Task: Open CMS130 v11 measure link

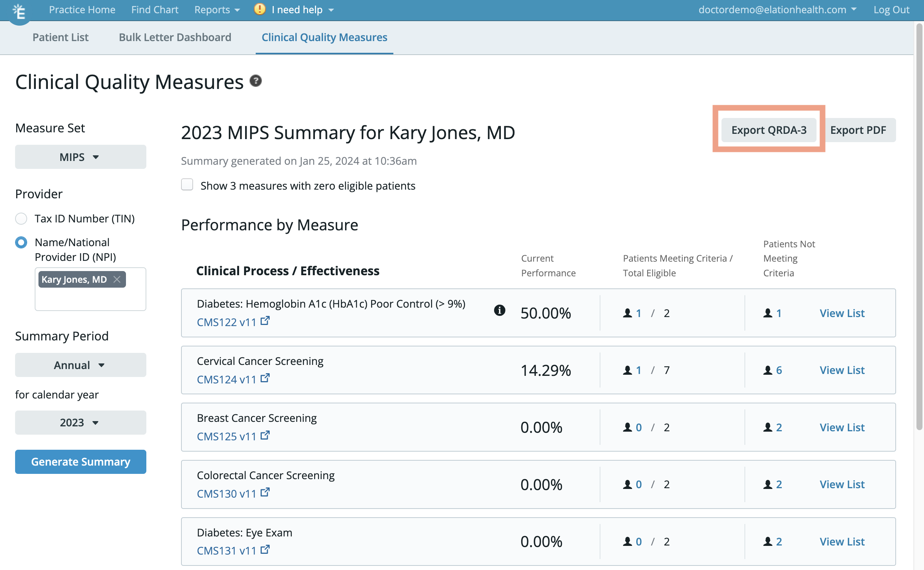Action: click(226, 493)
